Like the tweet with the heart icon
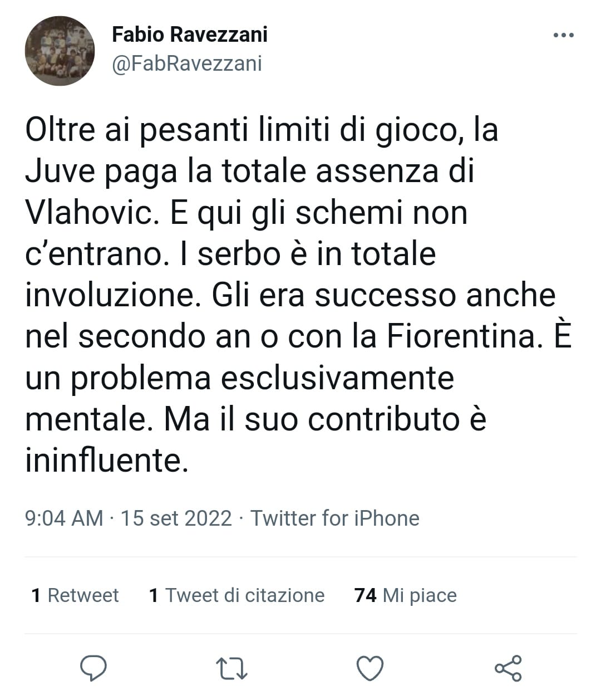The width and height of the screenshot is (601, 700). click(370, 668)
